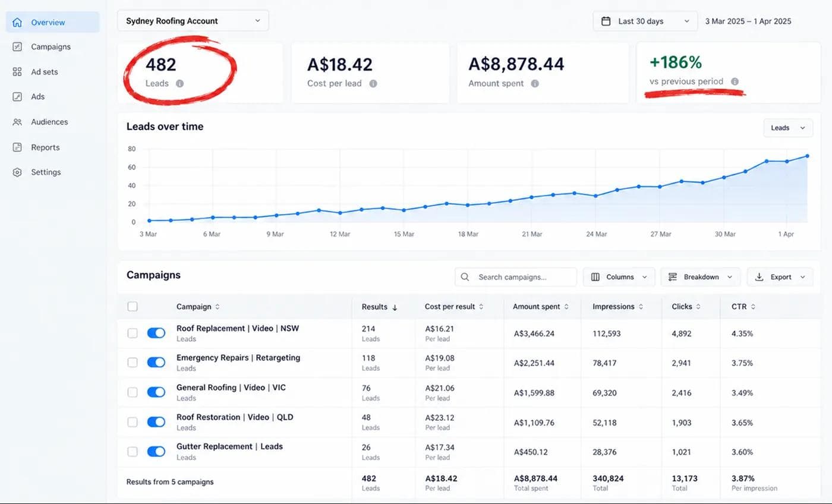Disable Roof Restoration | Video | QLD toggle
This screenshot has width=832, height=504.
[x=156, y=422]
